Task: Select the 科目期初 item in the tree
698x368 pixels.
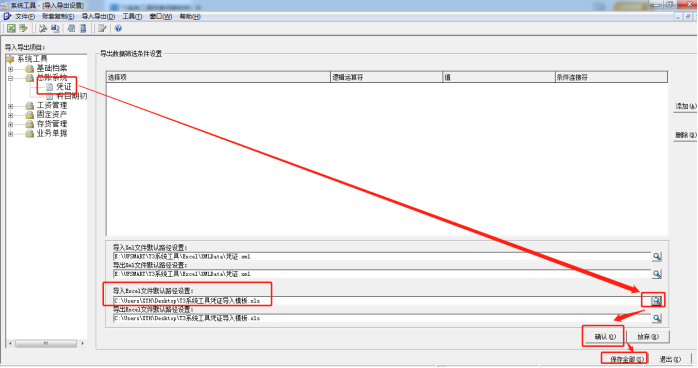Action: click(x=71, y=96)
